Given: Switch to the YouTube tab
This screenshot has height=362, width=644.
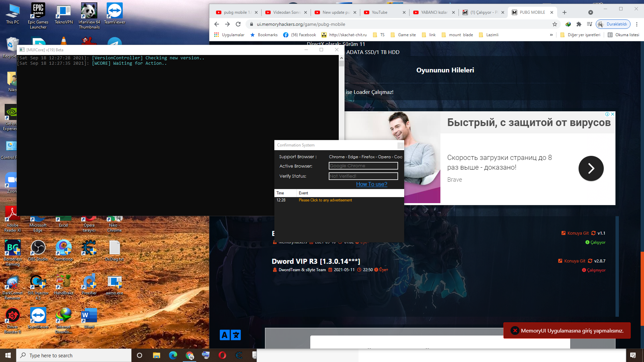Looking at the screenshot, I should tap(384, 12).
